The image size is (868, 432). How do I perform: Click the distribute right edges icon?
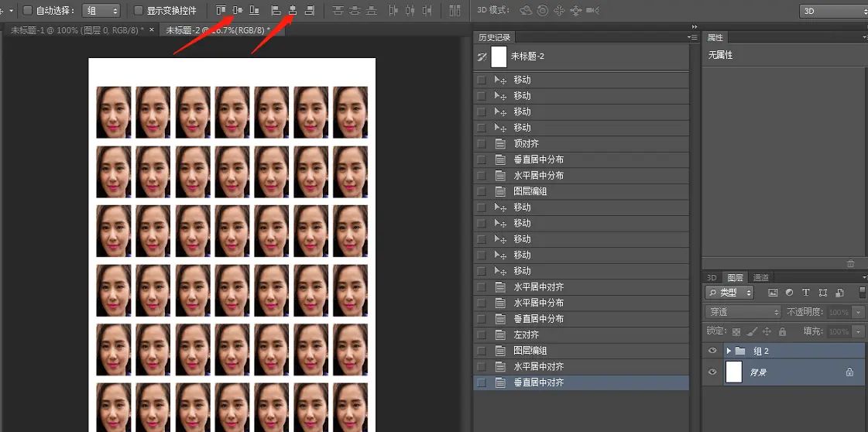point(427,11)
